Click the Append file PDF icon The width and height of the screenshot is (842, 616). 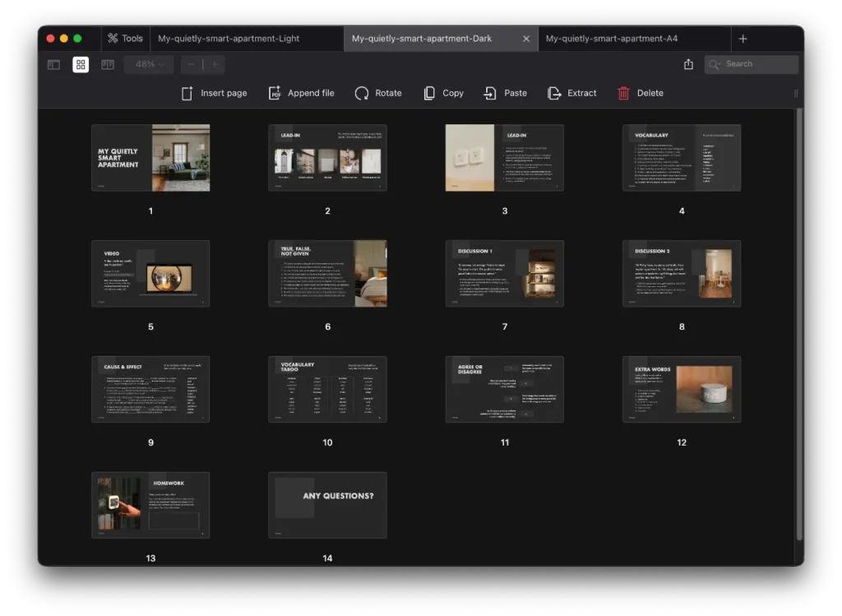275,93
